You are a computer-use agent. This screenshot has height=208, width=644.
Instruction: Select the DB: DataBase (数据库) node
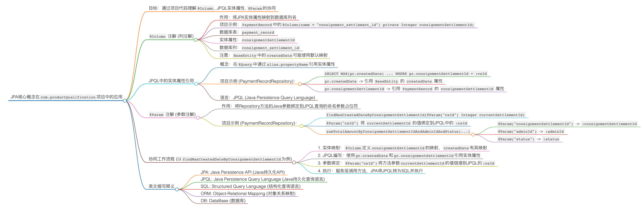(x=224, y=201)
